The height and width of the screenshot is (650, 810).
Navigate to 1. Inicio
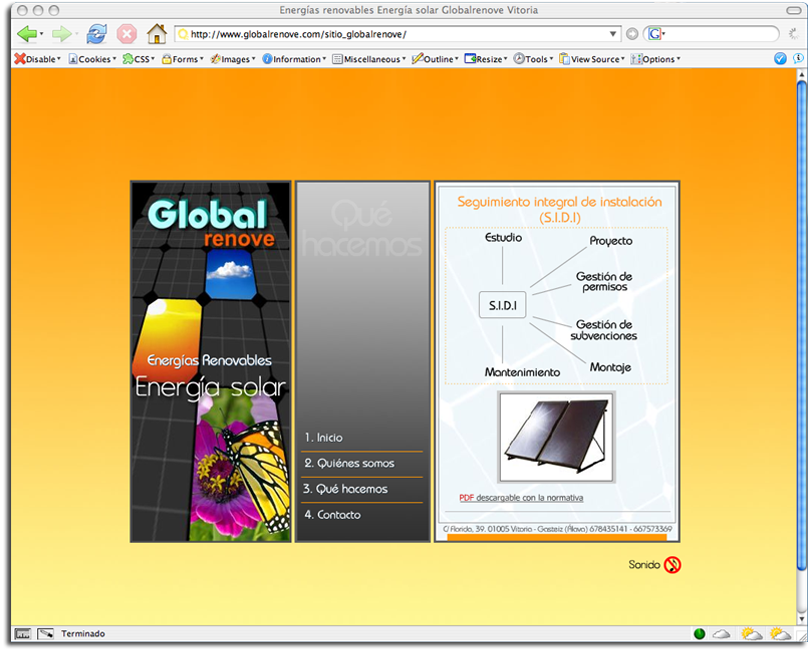pyautogui.click(x=323, y=438)
